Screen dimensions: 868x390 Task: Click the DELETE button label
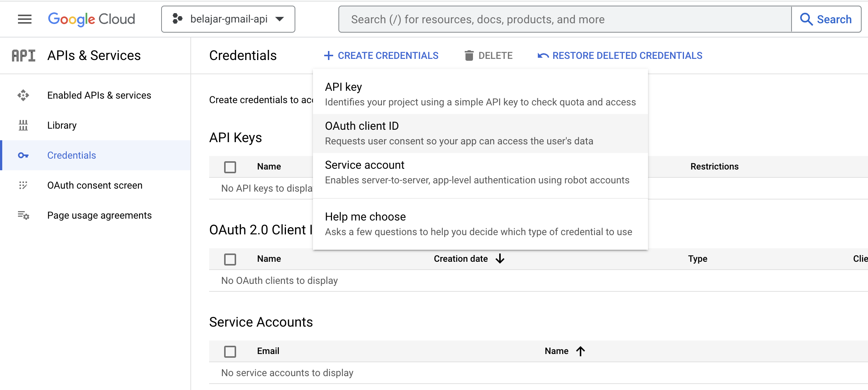[495, 55]
